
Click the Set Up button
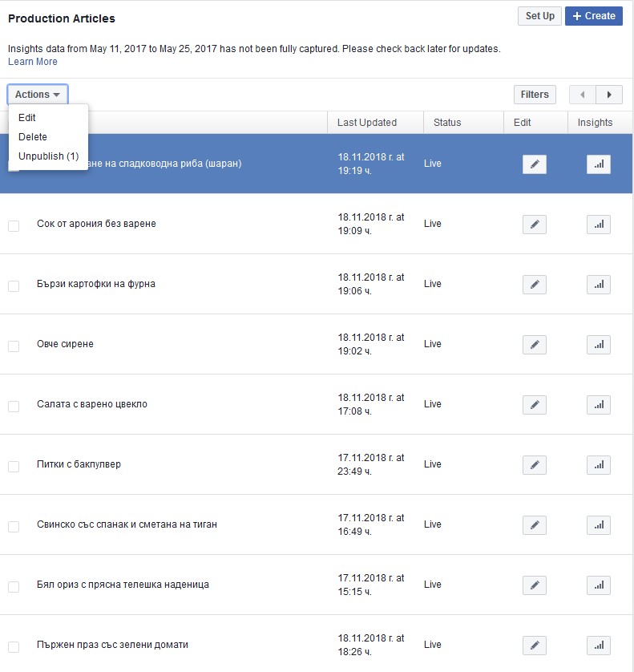point(539,16)
